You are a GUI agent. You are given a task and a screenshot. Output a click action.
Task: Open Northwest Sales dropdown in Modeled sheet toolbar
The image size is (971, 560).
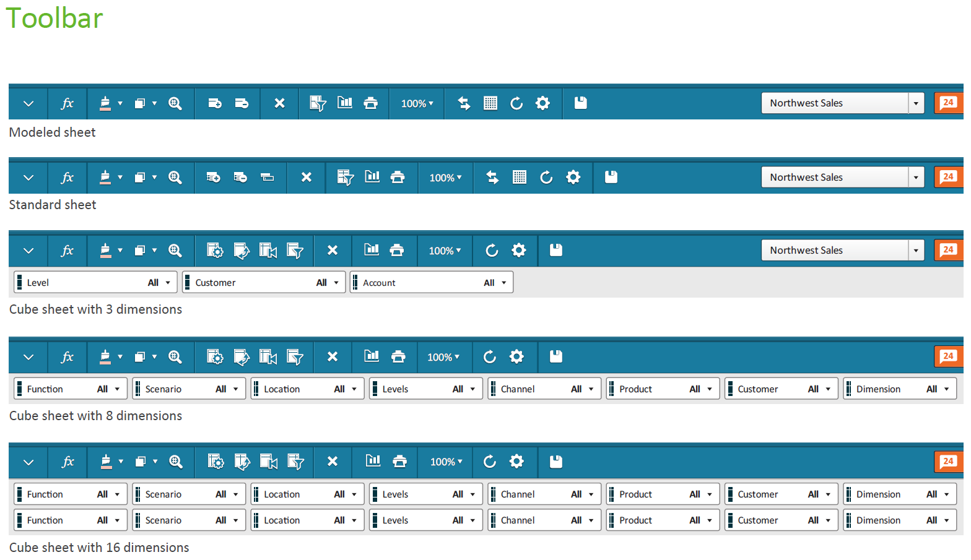(x=916, y=103)
